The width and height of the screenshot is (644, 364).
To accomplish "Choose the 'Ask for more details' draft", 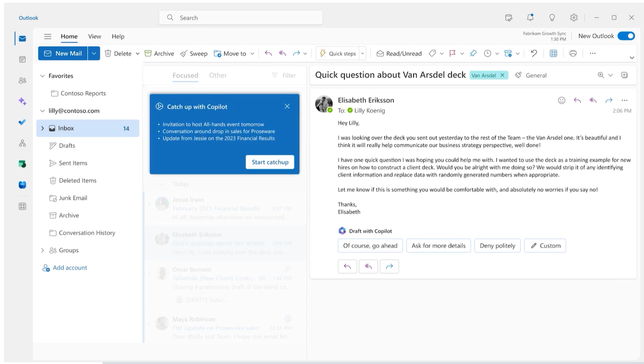I will [x=439, y=245].
